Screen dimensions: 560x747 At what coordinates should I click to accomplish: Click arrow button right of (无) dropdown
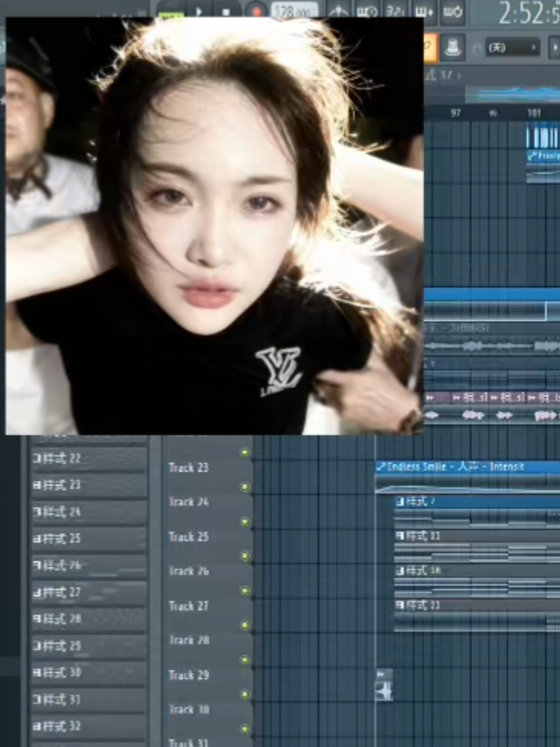(x=555, y=48)
